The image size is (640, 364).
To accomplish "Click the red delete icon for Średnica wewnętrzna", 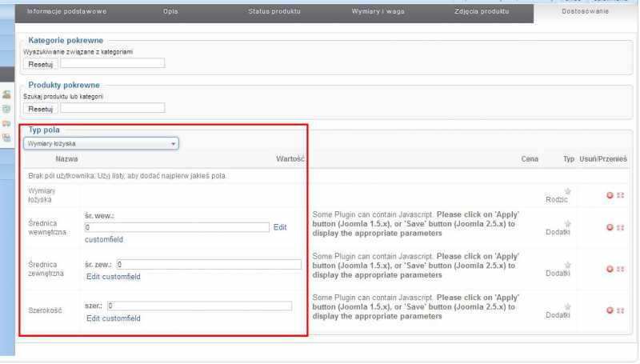I will [x=610, y=227].
